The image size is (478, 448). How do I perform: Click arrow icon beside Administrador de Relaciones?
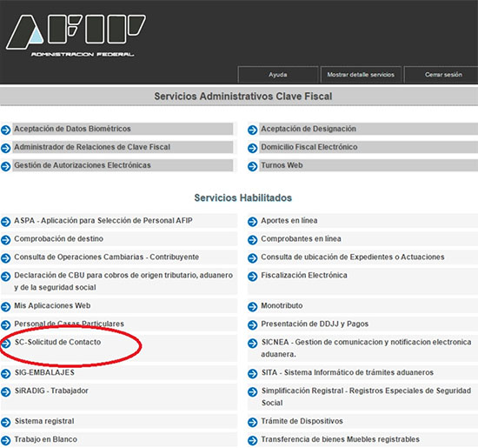(x=5, y=148)
